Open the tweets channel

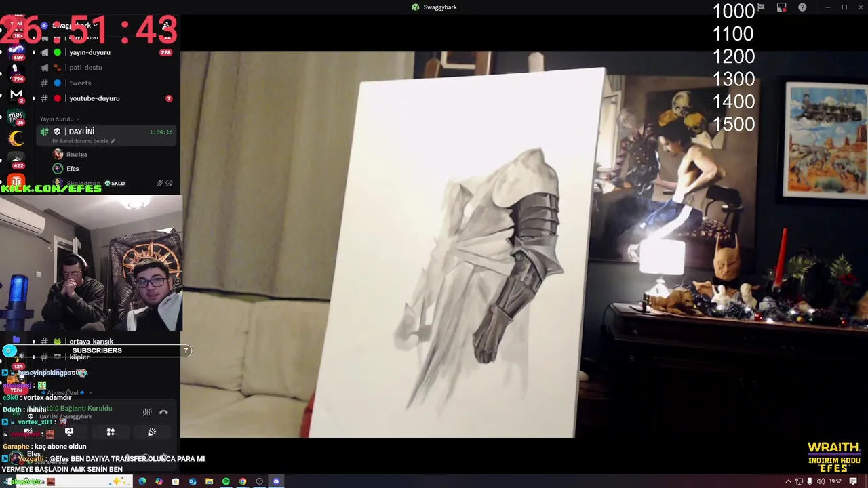(105, 83)
